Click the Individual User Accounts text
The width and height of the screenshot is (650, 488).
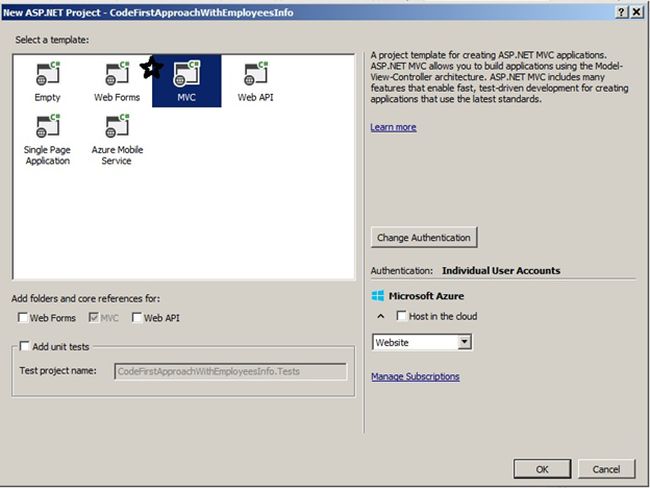501,271
